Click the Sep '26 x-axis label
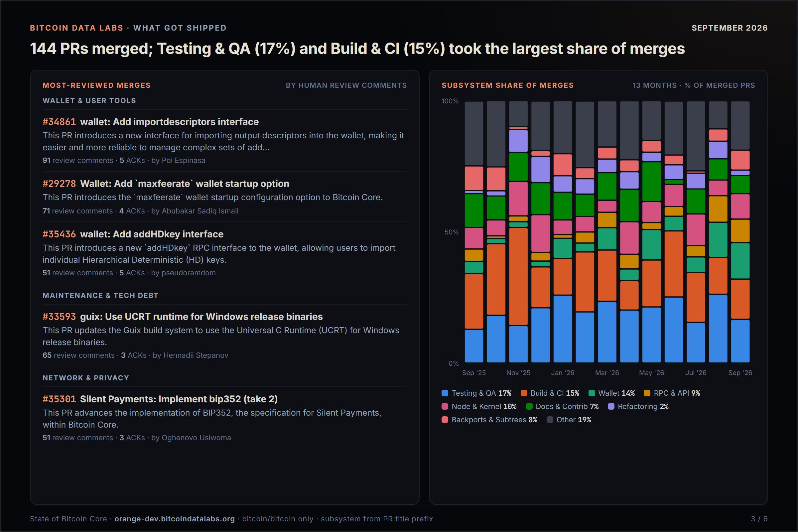This screenshot has width=798, height=532. (740, 372)
